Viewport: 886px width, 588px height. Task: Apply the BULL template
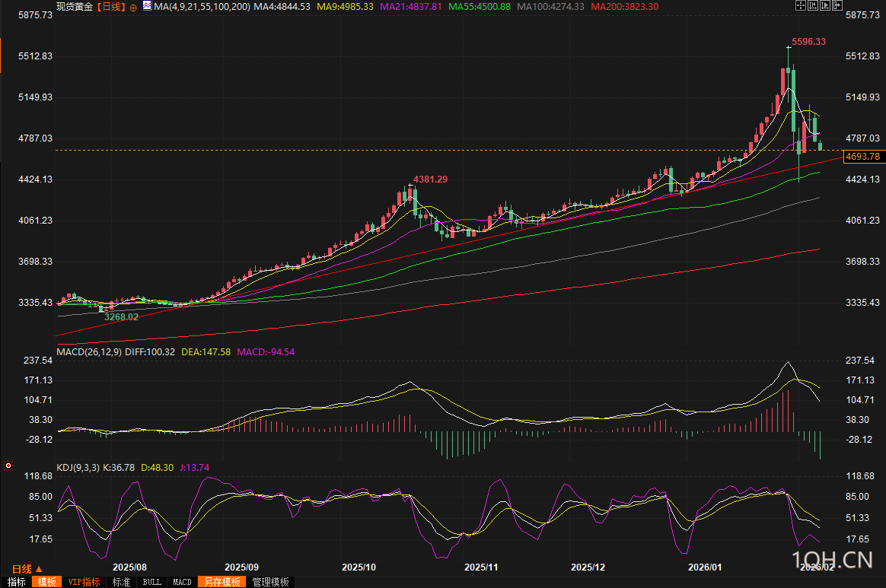click(151, 582)
